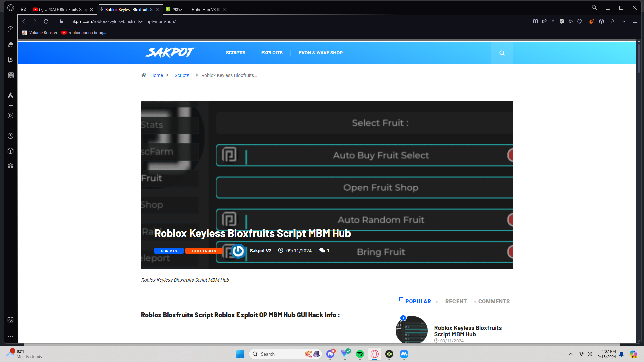Open the Easy Setup sliders icon

pyautogui.click(x=635, y=21)
